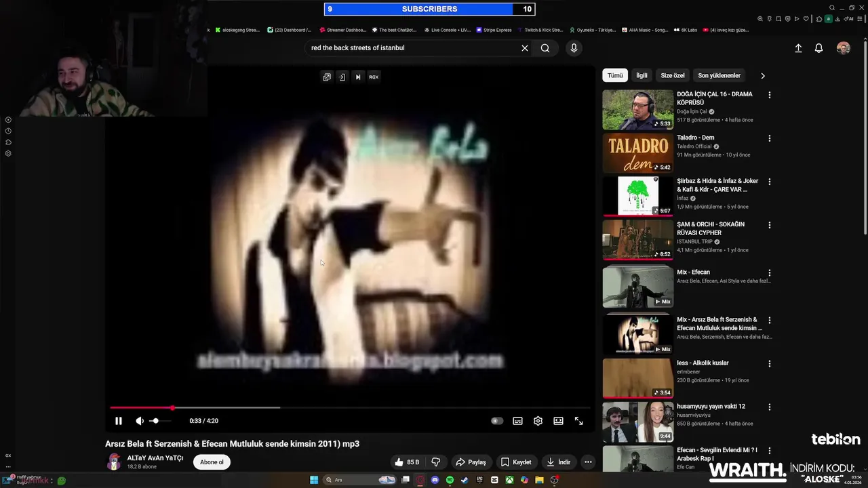Like the video with thumbs up 85 B
The width and height of the screenshot is (868, 488).
[x=407, y=462]
